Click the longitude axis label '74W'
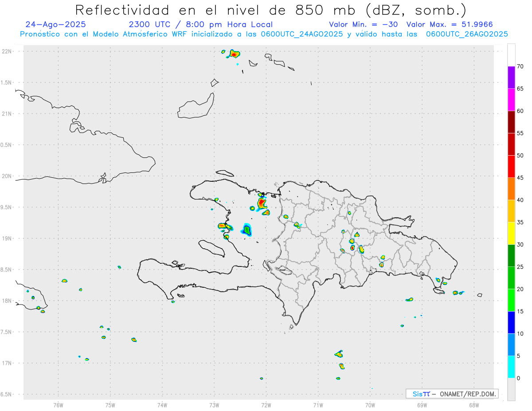Viewport: 532px width, 411px height. click(162, 405)
